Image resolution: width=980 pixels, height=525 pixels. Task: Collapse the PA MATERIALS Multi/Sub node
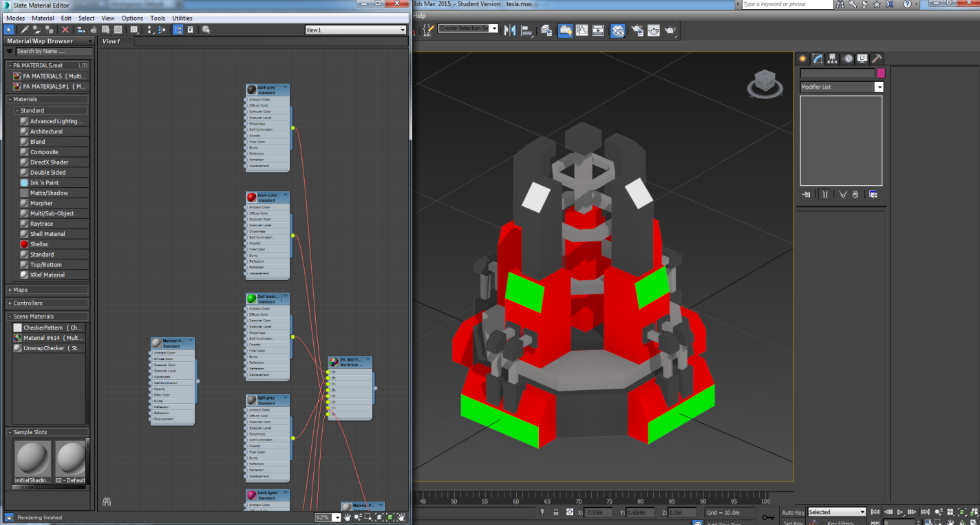tap(368, 359)
